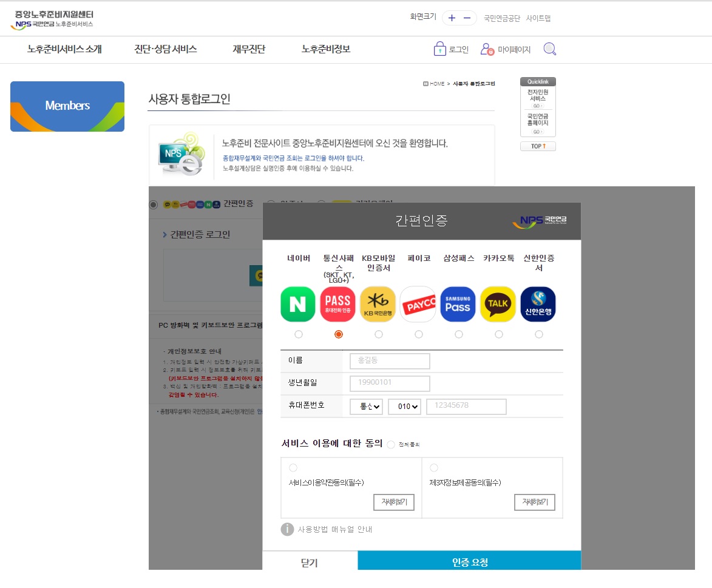Enable 제3자정보제공동의(필수) agreement
The width and height of the screenshot is (712, 588).
click(x=434, y=467)
